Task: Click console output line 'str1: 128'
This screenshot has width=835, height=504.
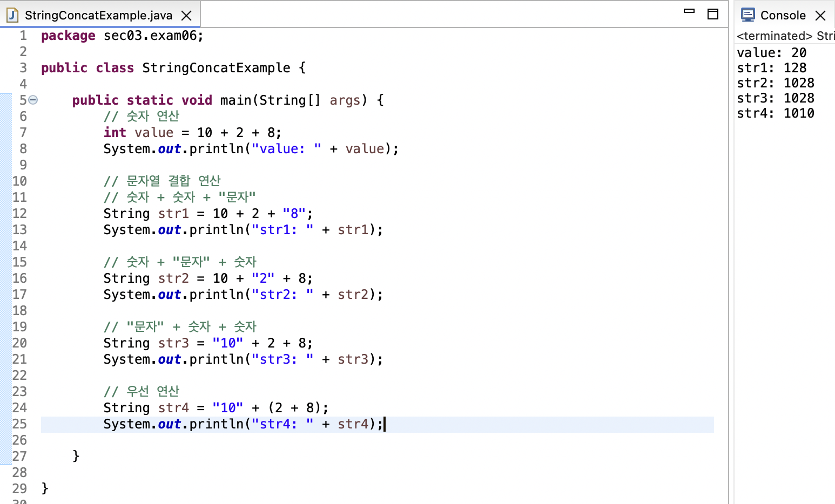Action: tap(771, 68)
